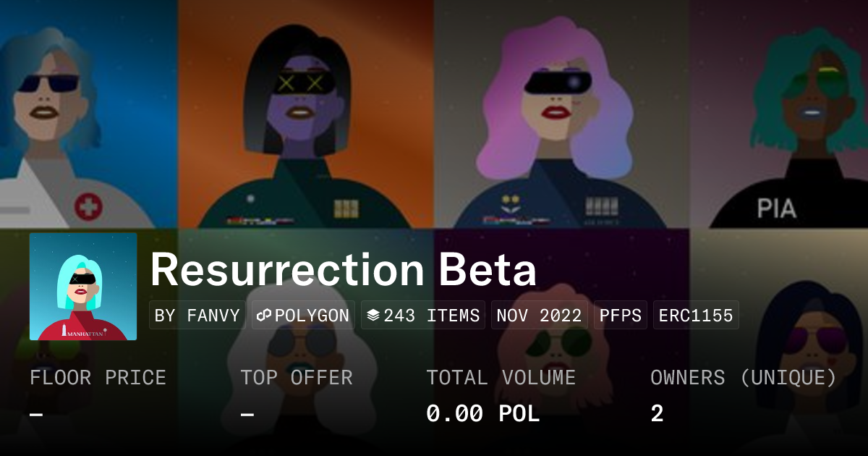Open the Resurrection Beta collection avatar

point(83,287)
